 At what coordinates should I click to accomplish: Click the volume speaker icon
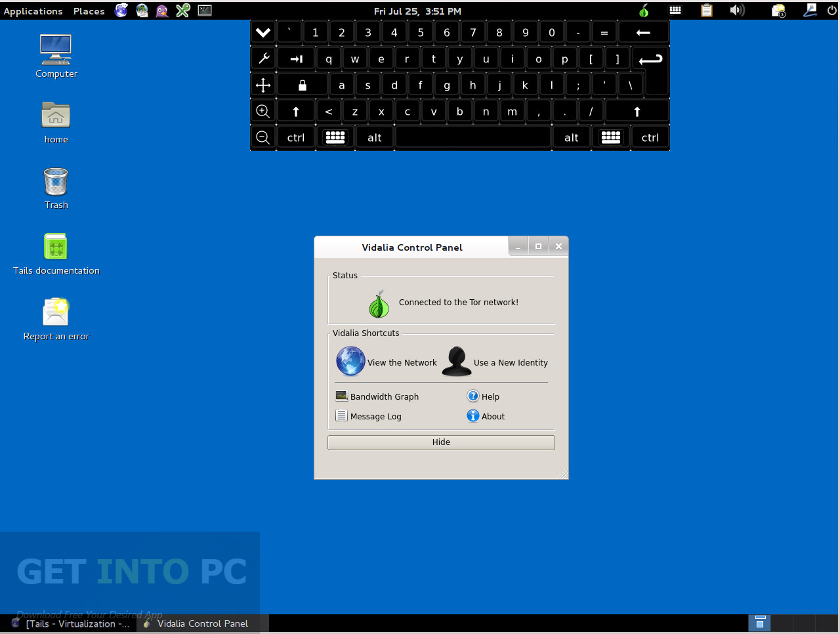click(x=738, y=10)
